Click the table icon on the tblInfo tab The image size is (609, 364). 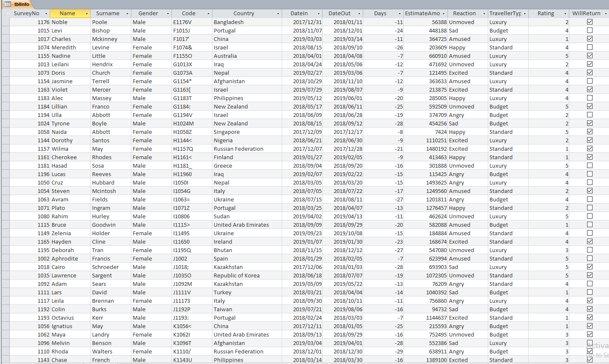[7, 4]
